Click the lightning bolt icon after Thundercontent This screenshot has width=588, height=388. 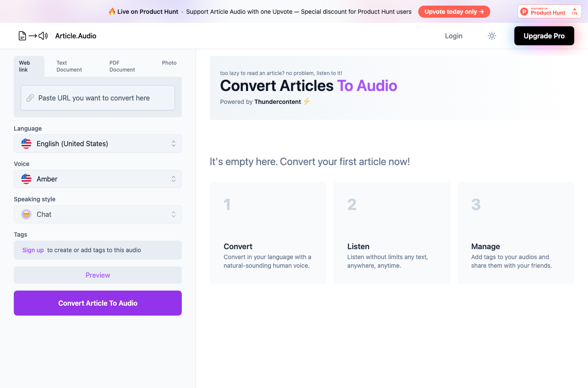[307, 101]
